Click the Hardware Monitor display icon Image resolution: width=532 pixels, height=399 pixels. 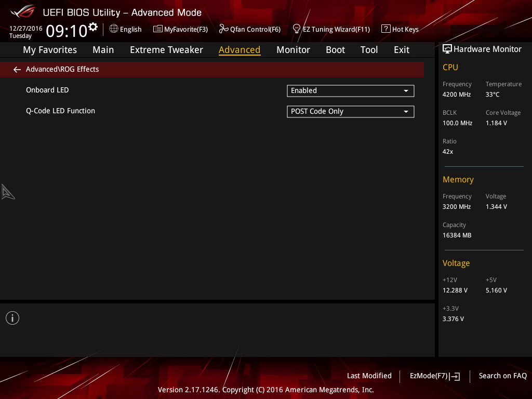tap(447, 49)
